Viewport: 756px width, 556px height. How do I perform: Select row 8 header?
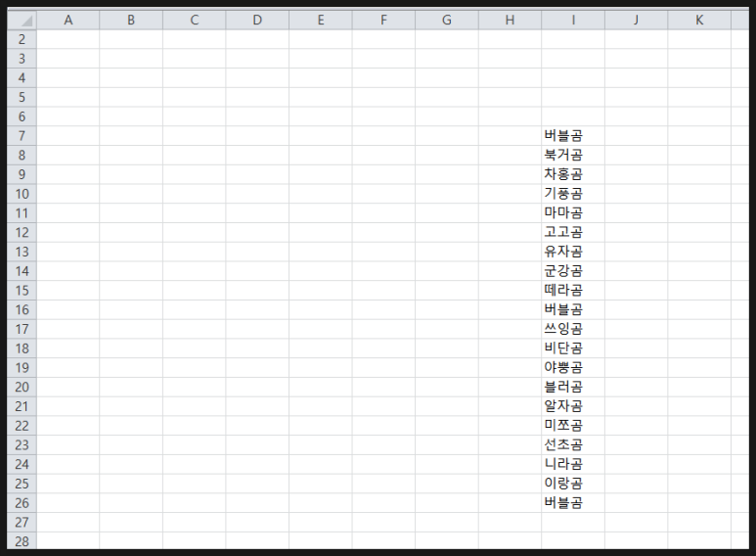click(x=22, y=155)
